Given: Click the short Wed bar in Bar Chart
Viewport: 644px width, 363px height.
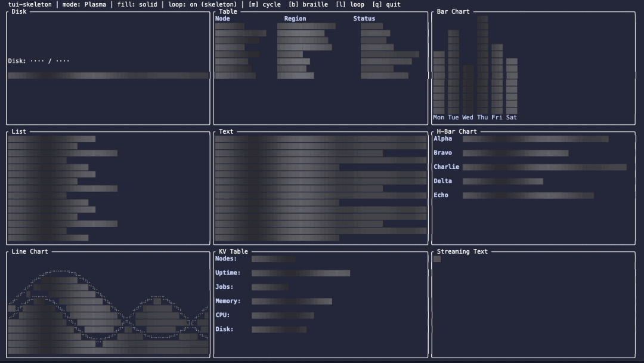Looking at the screenshot, I should (x=468, y=89).
